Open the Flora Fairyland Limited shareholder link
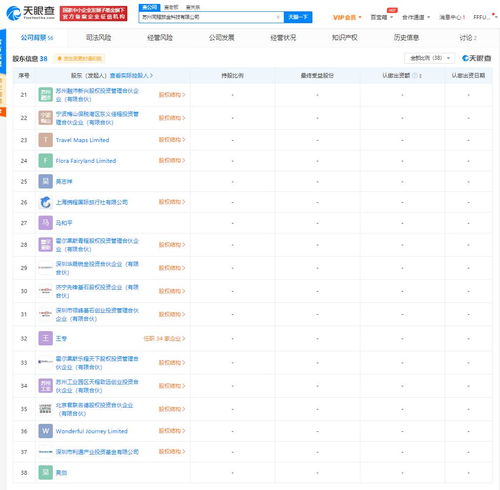 point(86,161)
